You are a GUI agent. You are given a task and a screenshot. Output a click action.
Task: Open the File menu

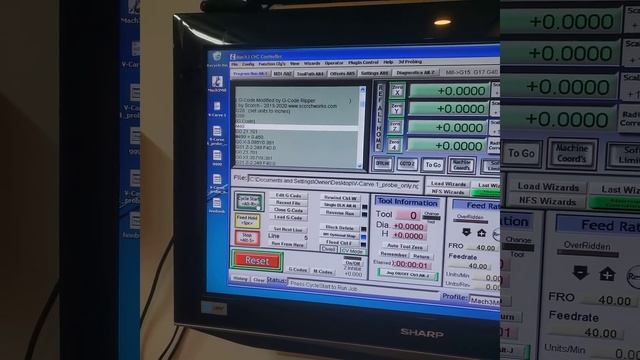[x=234, y=64]
